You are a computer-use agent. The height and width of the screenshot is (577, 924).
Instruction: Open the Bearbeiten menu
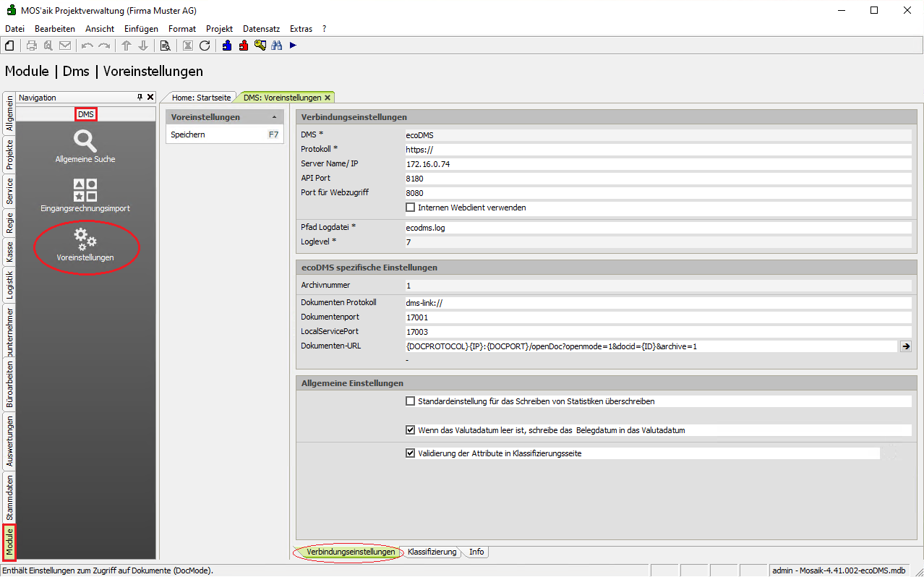click(55, 29)
